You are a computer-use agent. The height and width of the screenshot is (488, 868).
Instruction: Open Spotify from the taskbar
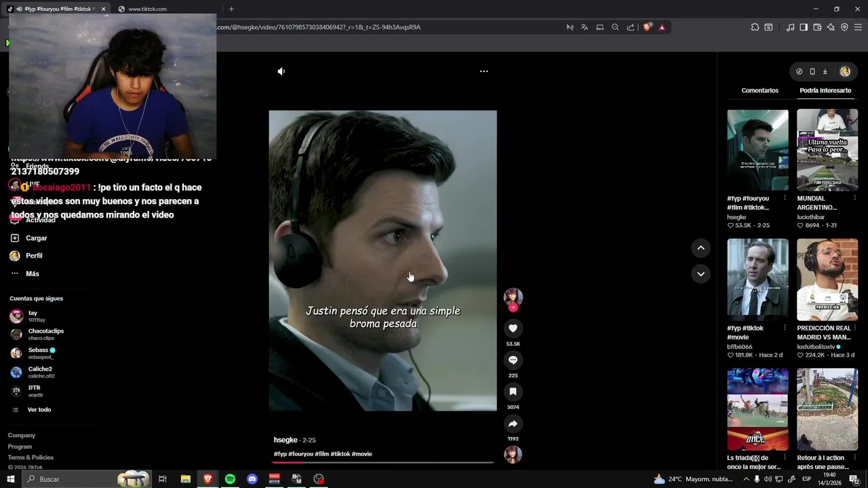(230, 479)
